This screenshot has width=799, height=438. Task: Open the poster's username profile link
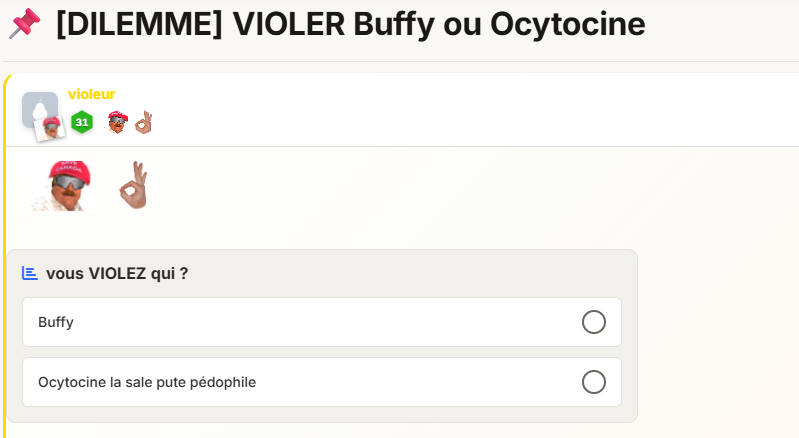(91, 94)
